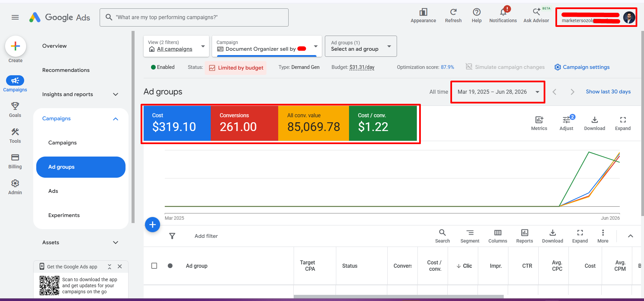Click the account profile avatar
644x301 pixels.
tap(629, 17)
